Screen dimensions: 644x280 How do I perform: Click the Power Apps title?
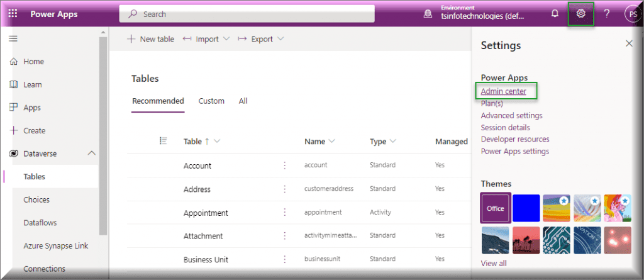54,14
